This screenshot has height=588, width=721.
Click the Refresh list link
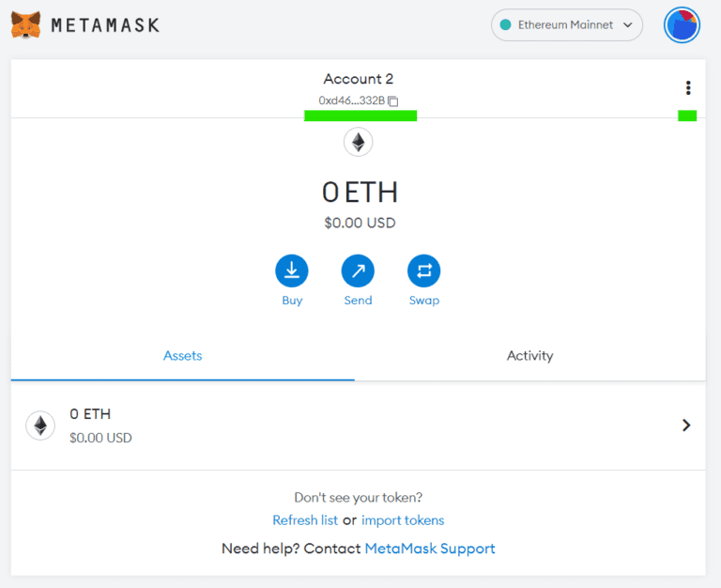(305, 520)
